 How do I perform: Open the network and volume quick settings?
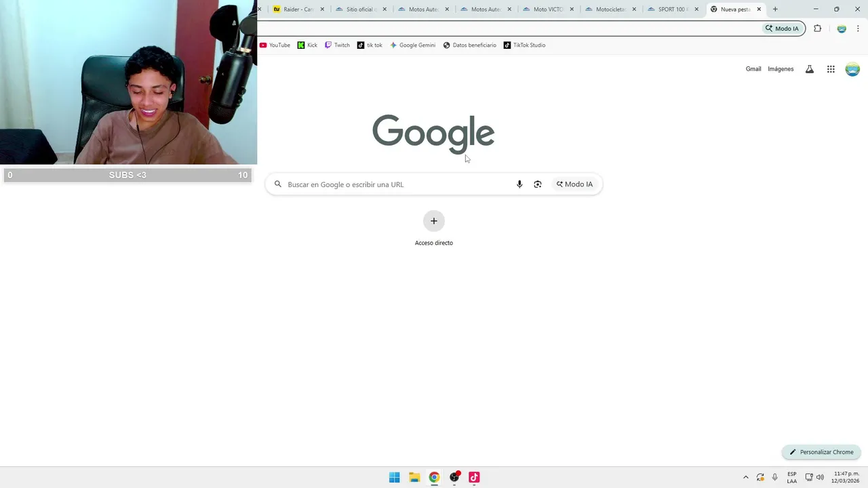tap(814, 477)
